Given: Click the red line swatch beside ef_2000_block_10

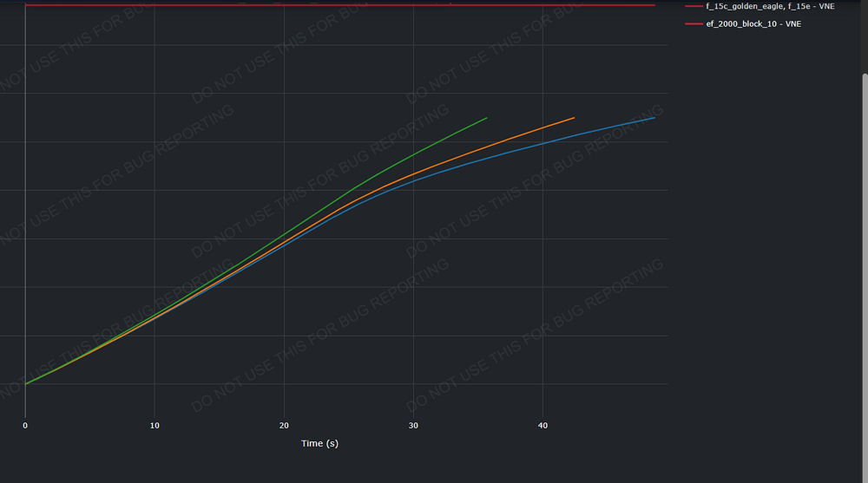Looking at the screenshot, I should [694, 23].
